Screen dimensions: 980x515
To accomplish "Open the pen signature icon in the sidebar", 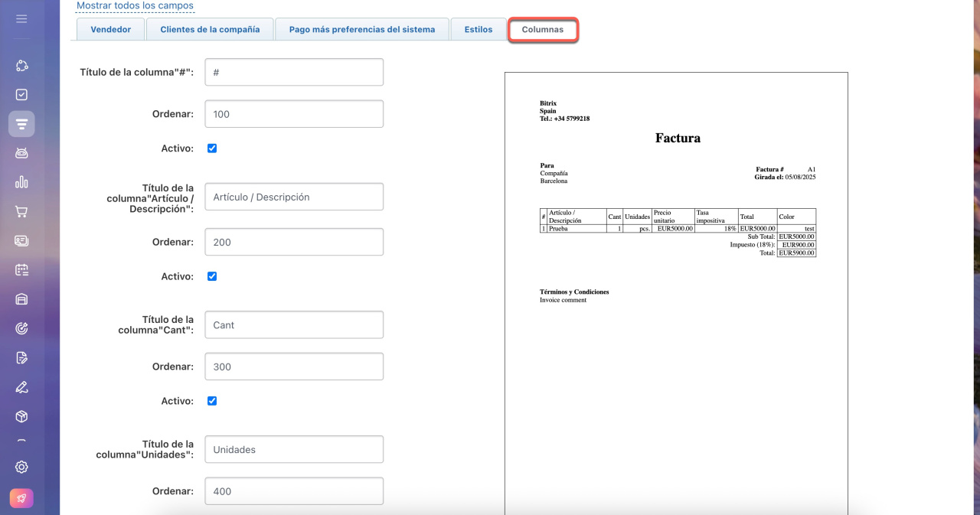I will [21, 386].
